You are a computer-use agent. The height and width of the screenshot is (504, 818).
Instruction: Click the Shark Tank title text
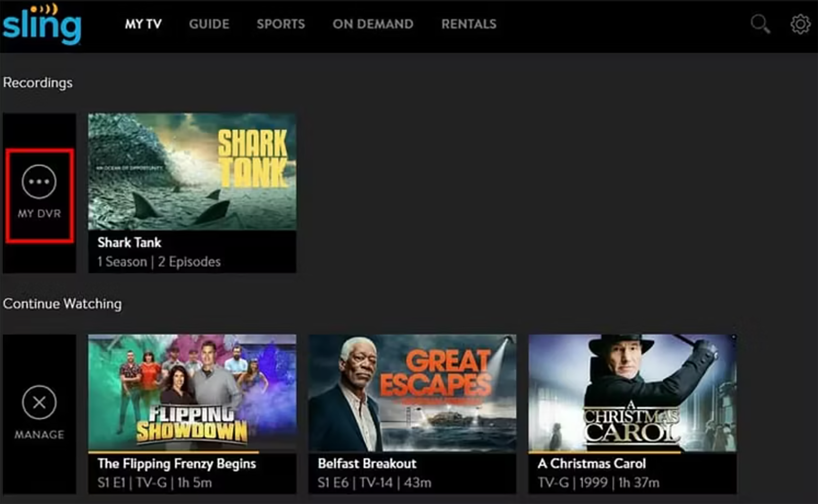tap(129, 243)
